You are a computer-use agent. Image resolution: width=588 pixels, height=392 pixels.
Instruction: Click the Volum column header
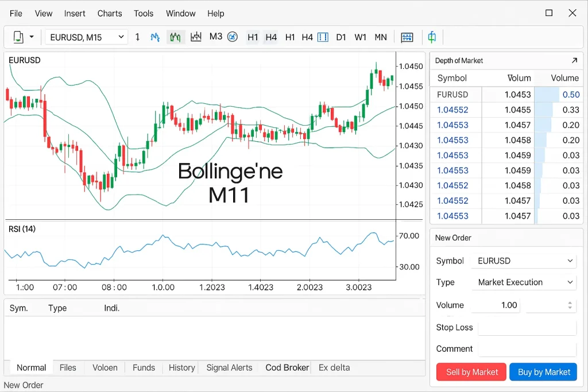click(x=519, y=78)
